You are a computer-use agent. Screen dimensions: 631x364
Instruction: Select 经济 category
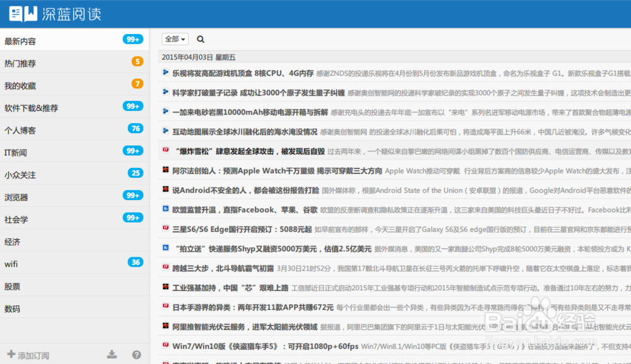74,240
